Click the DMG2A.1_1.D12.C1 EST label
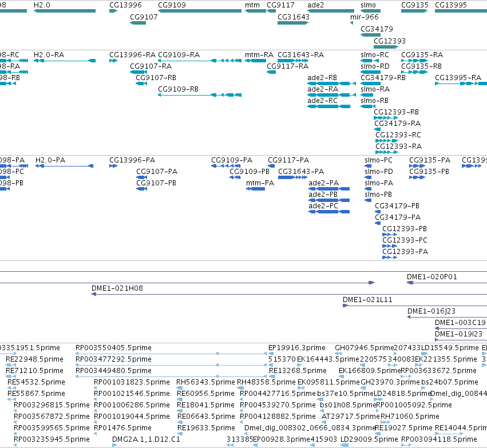The image size is (487, 448). (146, 439)
